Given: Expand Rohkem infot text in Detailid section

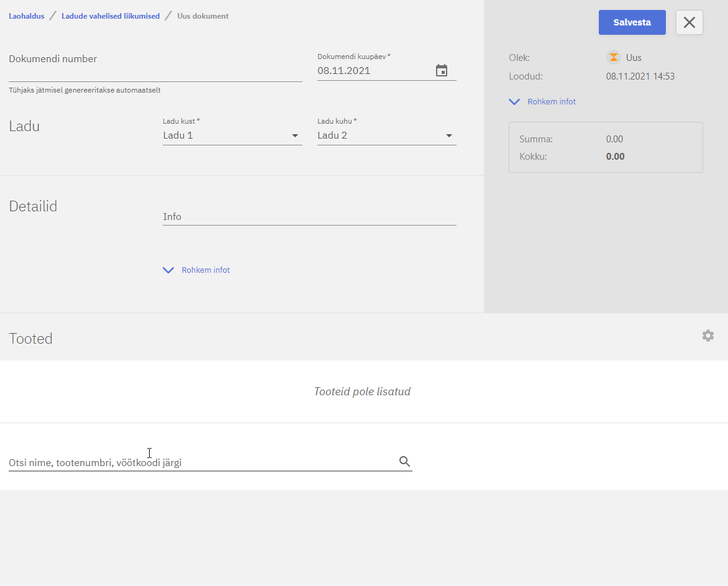Looking at the screenshot, I should 206,270.
